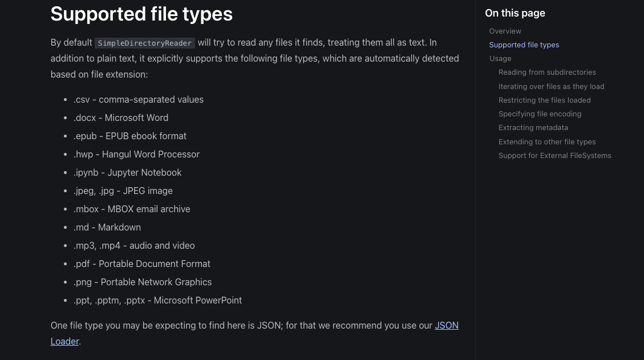Select Supported file types in sidebar contents
This screenshot has height=360, width=644.
[524, 45]
